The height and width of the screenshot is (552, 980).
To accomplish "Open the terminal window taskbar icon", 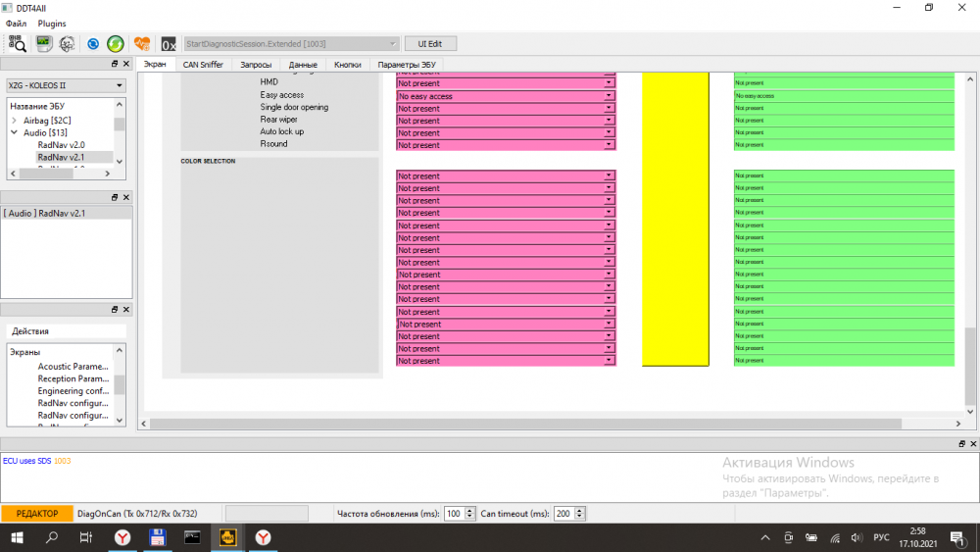I will [x=192, y=537].
